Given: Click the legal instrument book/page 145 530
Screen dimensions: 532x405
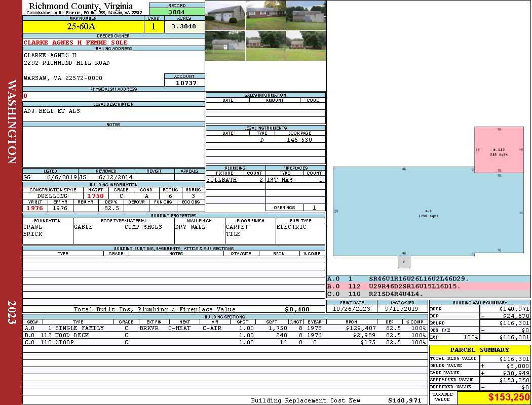Looking at the screenshot, I should (x=299, y=140).
